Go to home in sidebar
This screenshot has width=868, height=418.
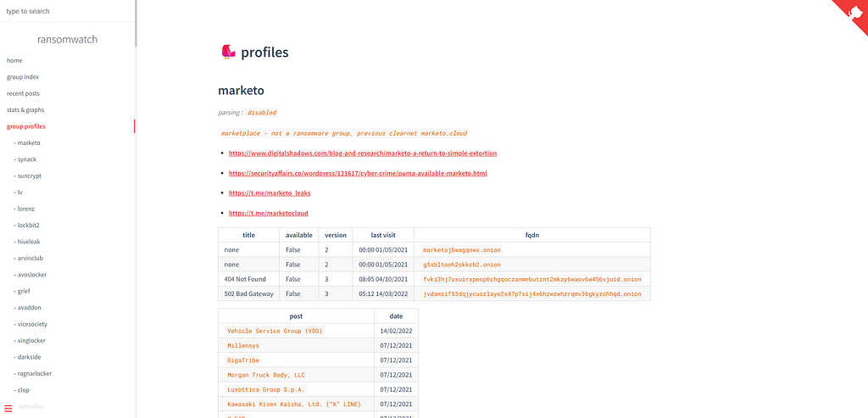point(14,60)
